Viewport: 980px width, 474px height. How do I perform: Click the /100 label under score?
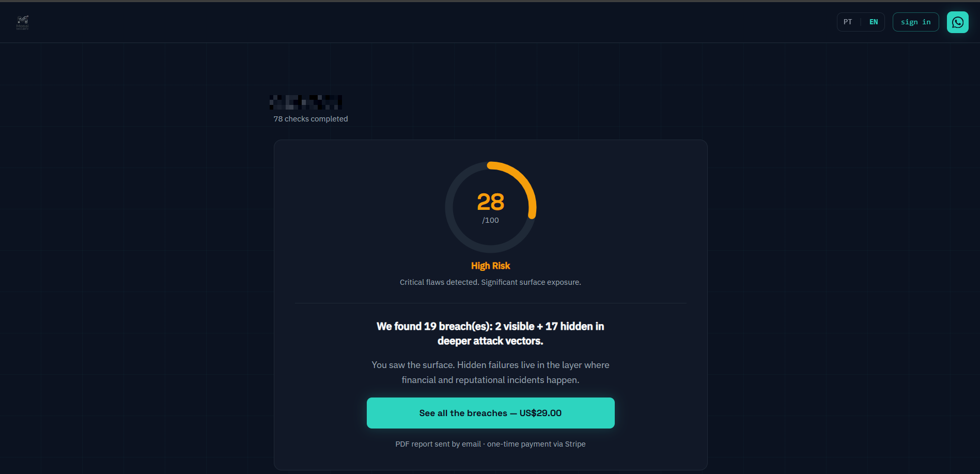(x=490, y=220)
